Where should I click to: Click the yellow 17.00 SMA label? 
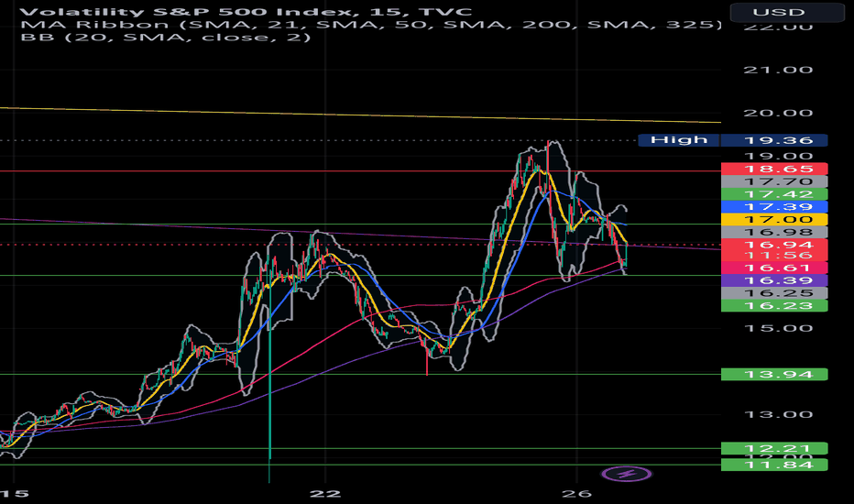click(x=774, y=219)
